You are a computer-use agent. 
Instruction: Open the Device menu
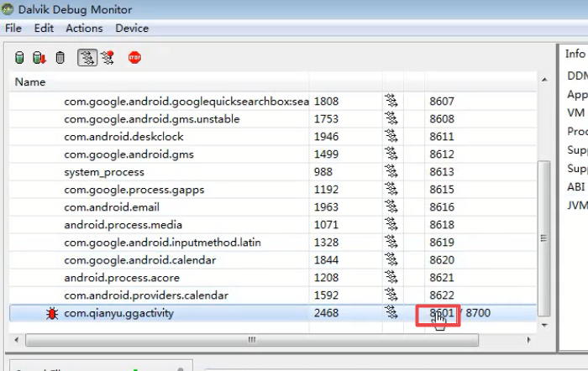[132, 28]
